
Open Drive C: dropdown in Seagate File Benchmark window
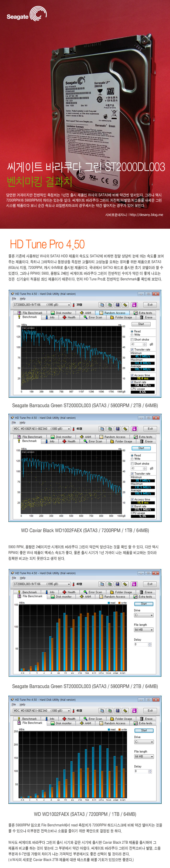[144, 615]
